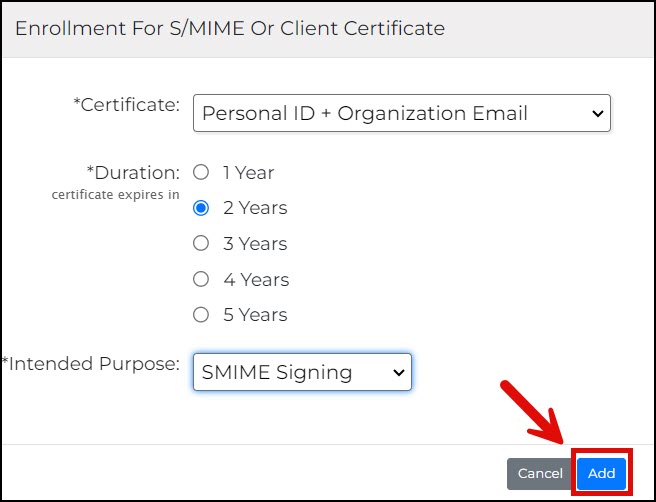Click the SMIME Signing dropdown chevron

click(399, 372)
